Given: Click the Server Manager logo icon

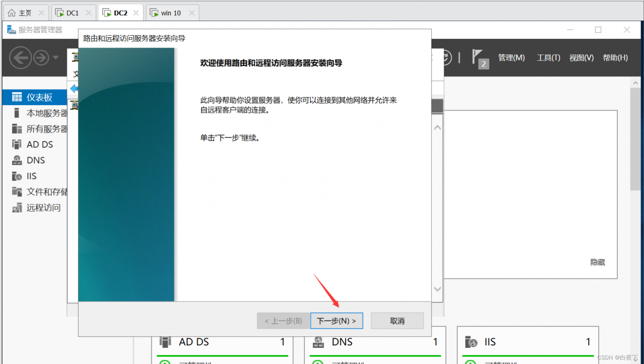Looking at the screenshot, I should pyautogui.click(x=11, y=30).
